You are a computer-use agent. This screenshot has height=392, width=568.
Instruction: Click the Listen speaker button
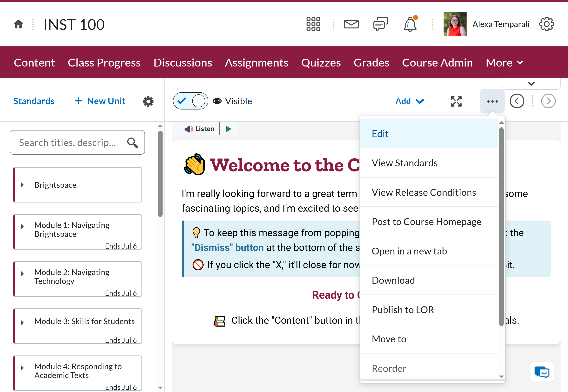tap(196, 129)
